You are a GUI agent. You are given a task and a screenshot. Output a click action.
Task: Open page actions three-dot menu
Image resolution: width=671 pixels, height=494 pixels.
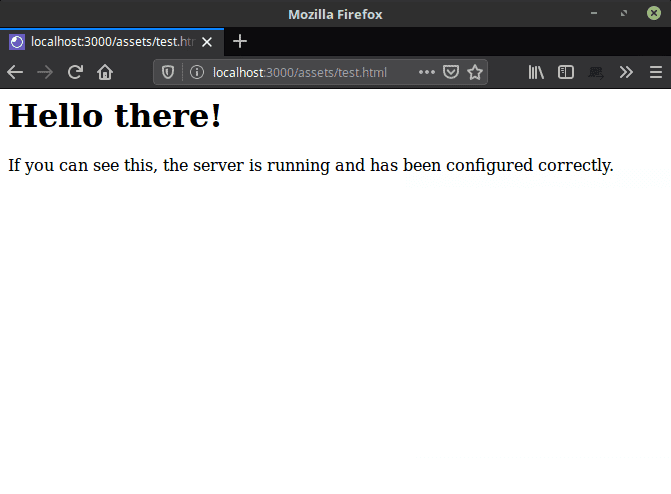[x=427, y=72]
